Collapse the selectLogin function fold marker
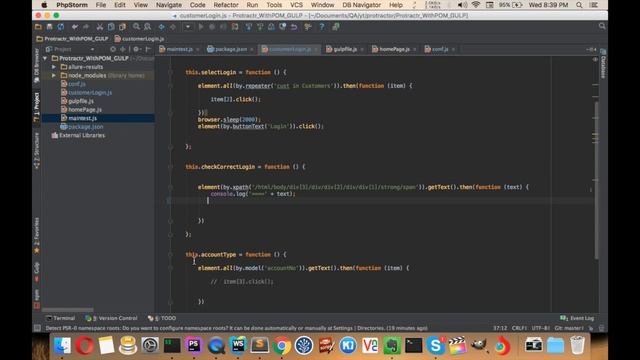This screenshot has height=360, width=640. tap(171, 72)
